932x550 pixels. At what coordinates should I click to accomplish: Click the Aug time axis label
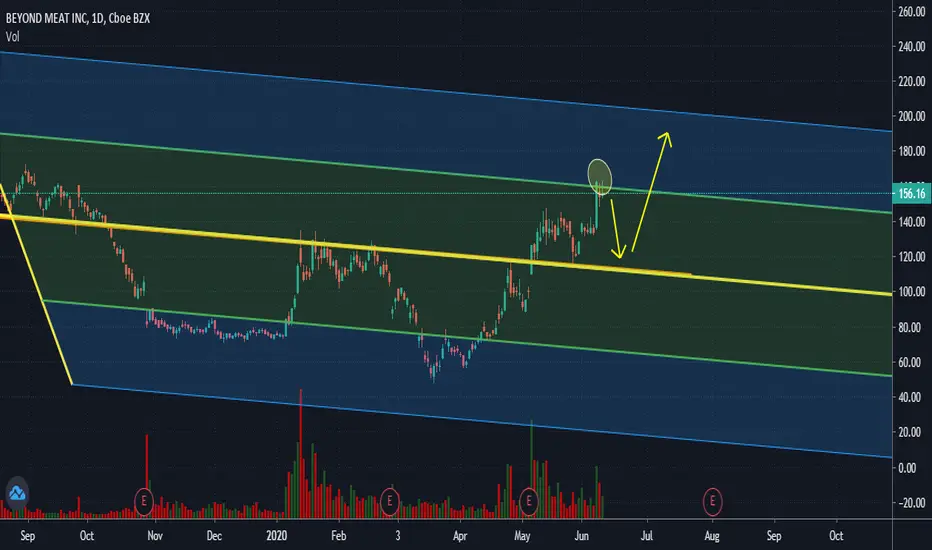(x=711, y=536)
